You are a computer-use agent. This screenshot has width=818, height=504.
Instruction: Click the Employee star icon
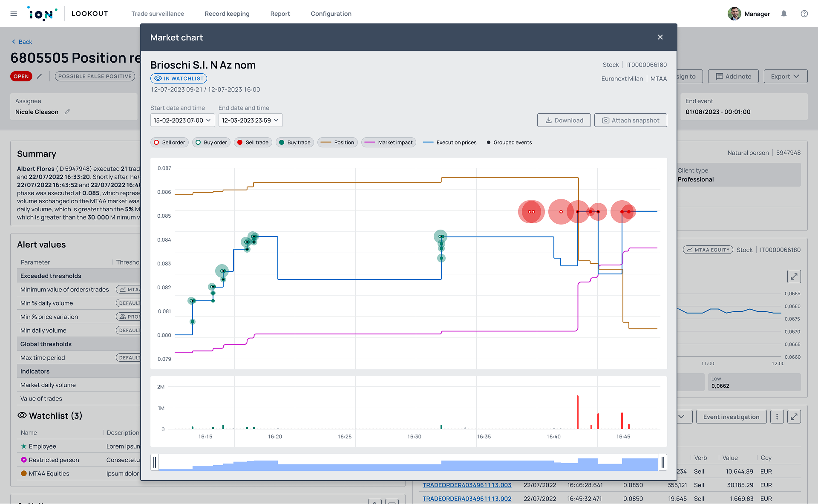point(24,446)
